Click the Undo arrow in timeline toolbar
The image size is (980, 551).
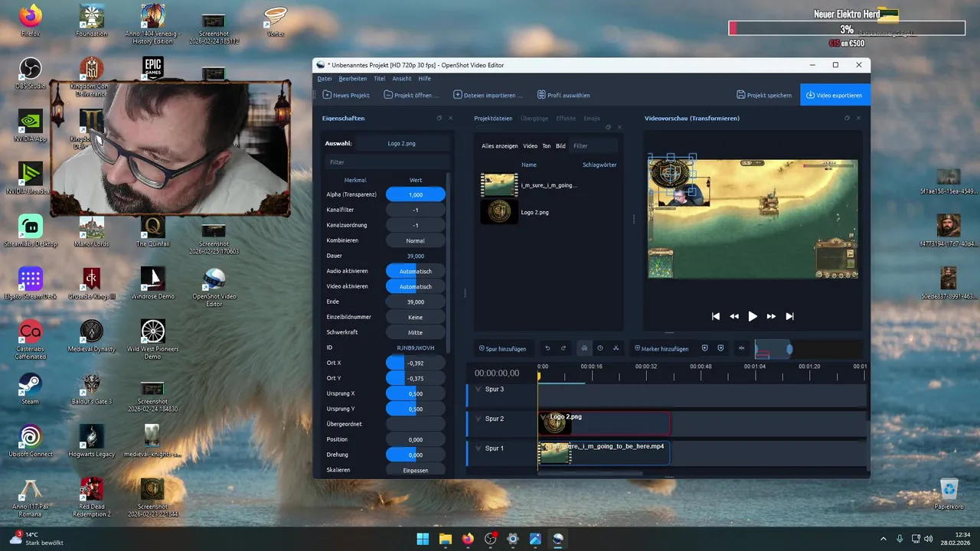click(547, 348)
